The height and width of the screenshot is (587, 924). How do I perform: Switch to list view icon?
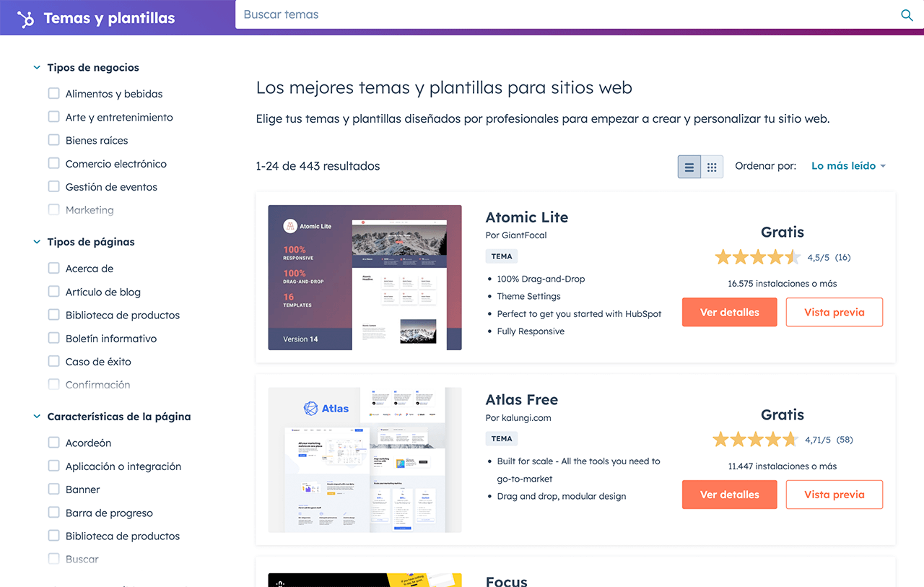coord(689,167)
